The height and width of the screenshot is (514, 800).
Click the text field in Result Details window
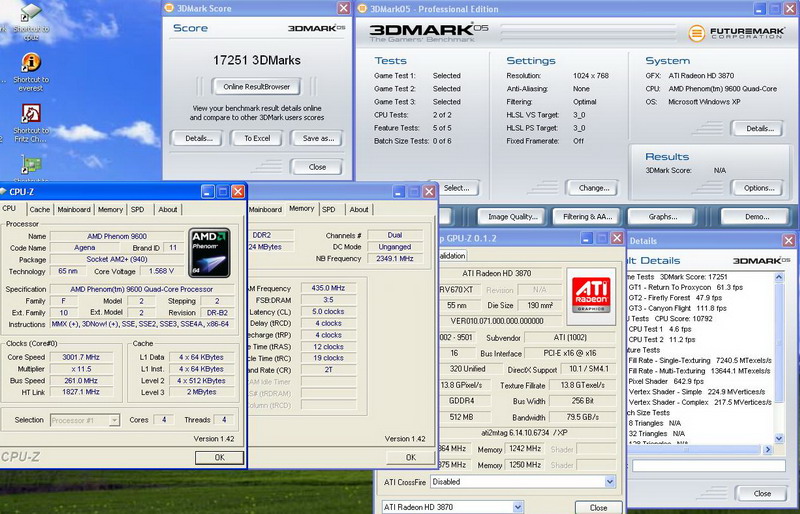[x=709, y=466]
